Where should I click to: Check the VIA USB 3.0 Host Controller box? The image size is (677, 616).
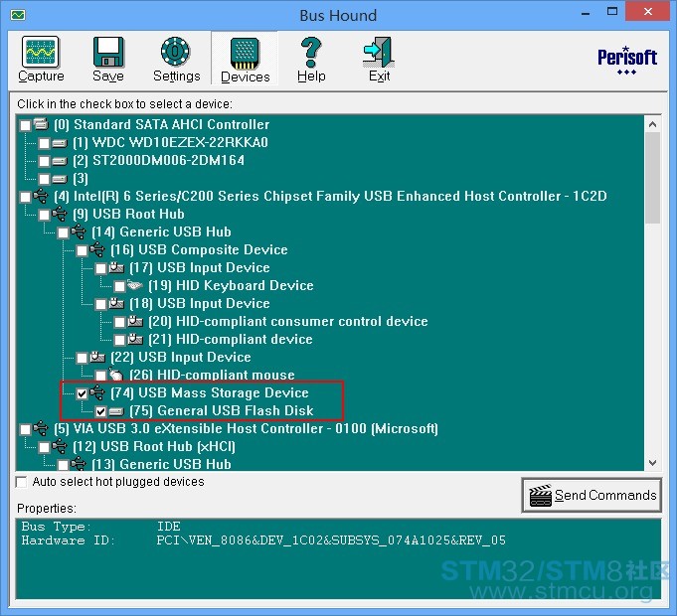(26, 429)
